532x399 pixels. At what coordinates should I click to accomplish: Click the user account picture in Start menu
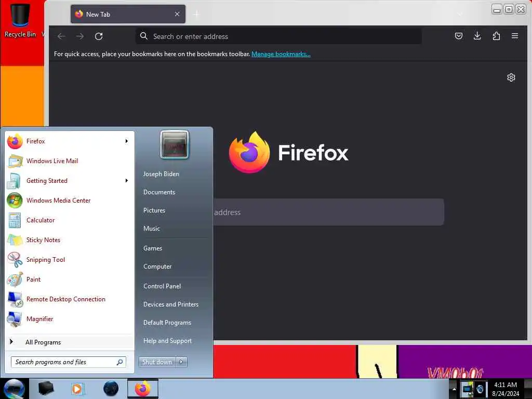tap(175, 145)
